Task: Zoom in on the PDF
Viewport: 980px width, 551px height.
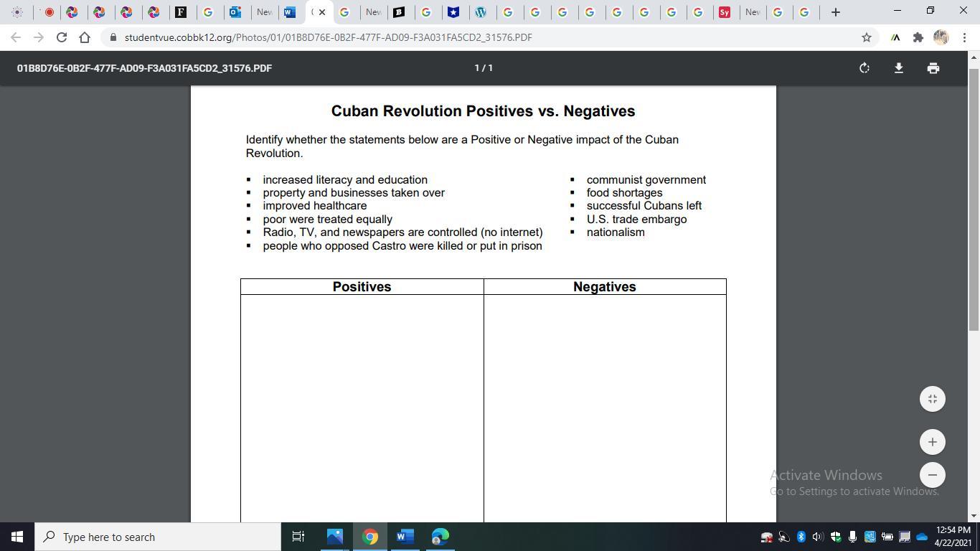Action: tap(932, 442)
